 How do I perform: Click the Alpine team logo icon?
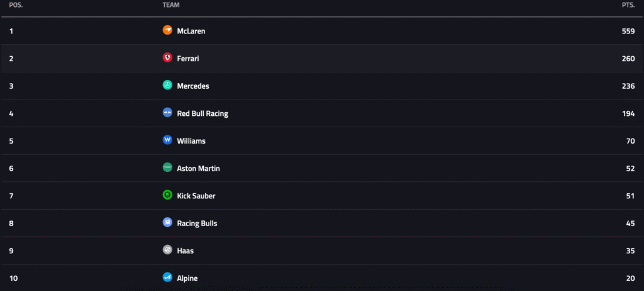(167, 278)
